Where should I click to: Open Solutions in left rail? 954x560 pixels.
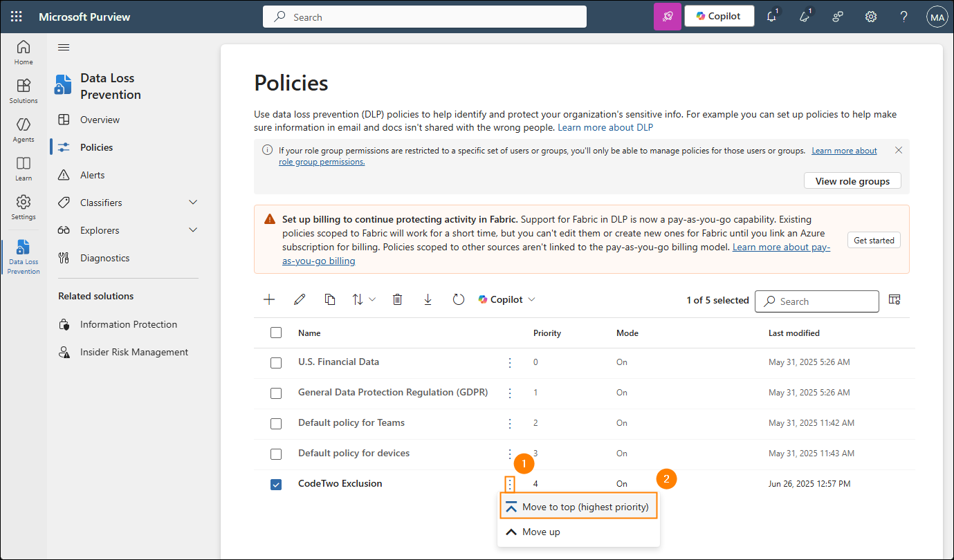[24, 91]
